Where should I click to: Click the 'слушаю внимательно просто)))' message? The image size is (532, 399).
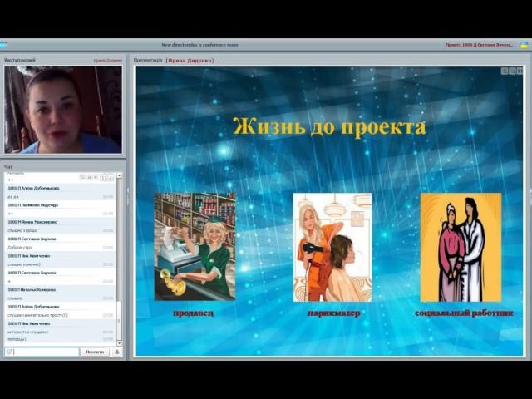[x=37, y=315]
